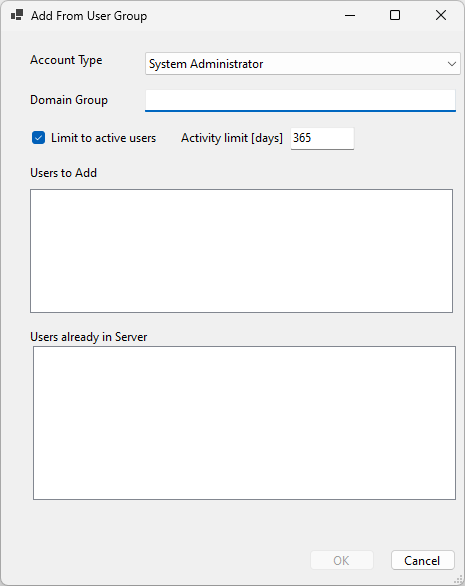Close the dialog with the X icon
The height and width of the screenshot is (586, 465).
click(441, 15)
